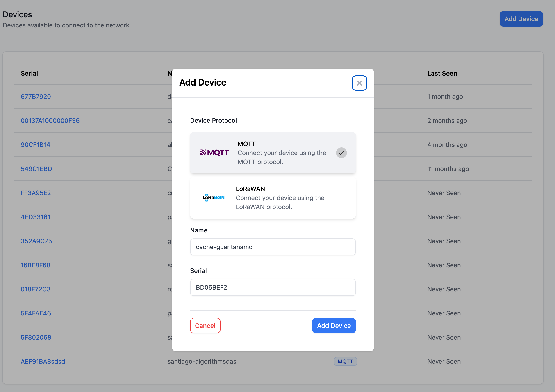Open device 00137A1000000F36 details
555x392 pixels.
point(50,121)
